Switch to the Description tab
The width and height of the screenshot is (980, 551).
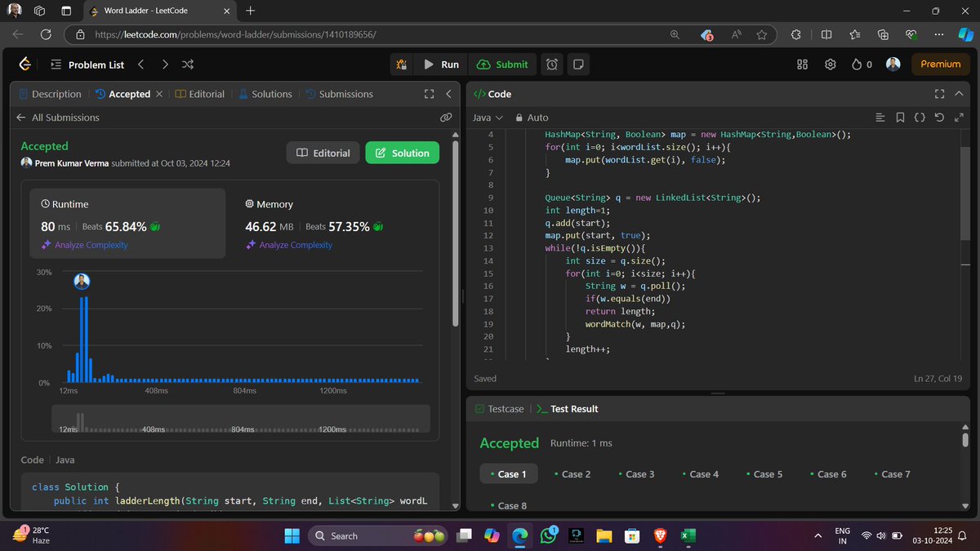pos(50,94)
